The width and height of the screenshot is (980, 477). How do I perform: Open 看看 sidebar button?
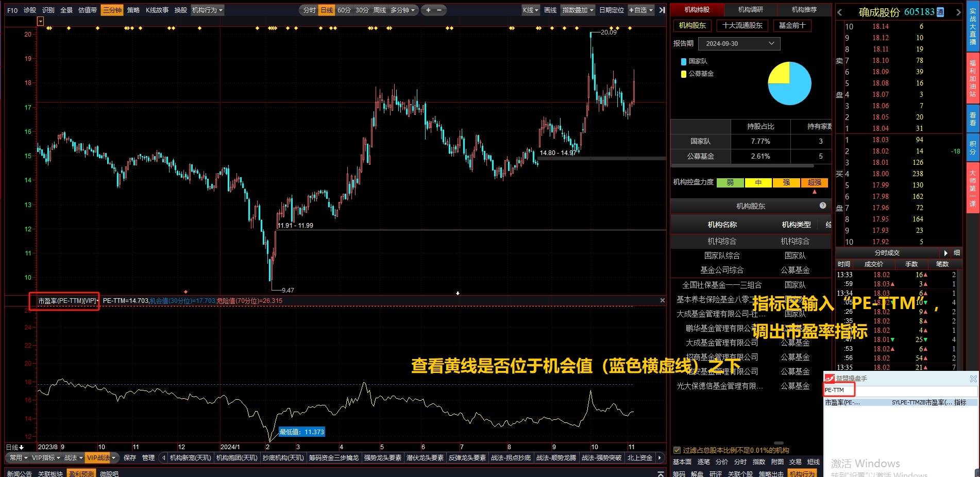coord(973,119)
